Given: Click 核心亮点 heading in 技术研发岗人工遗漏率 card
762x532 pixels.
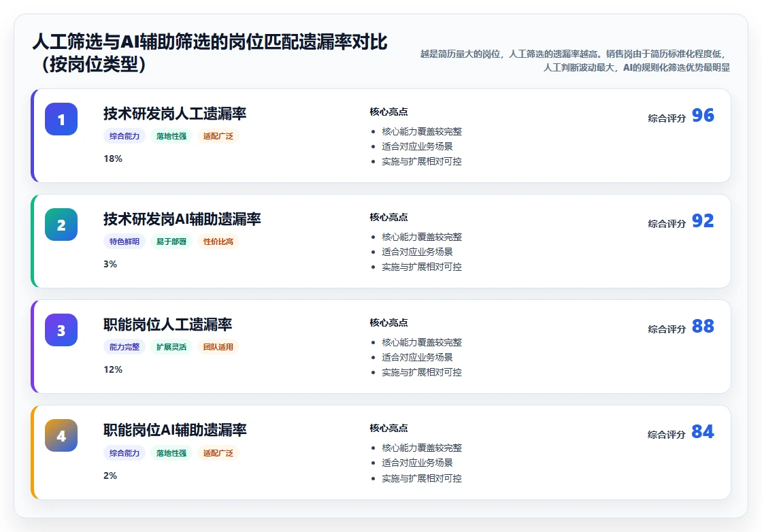Looking at the screenshot, I should tap(388, 112).
